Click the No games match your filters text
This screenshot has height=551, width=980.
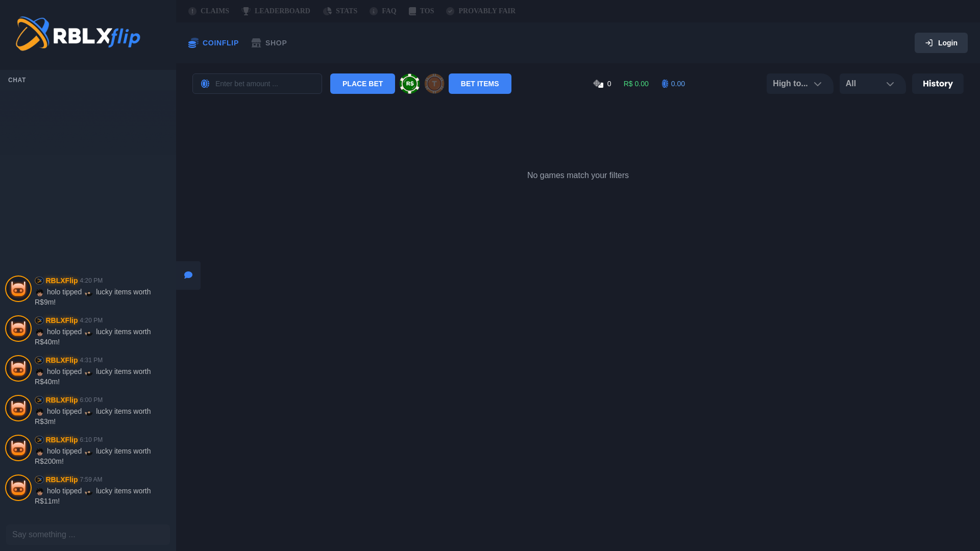pyautogui.click(x=578, y=176)
